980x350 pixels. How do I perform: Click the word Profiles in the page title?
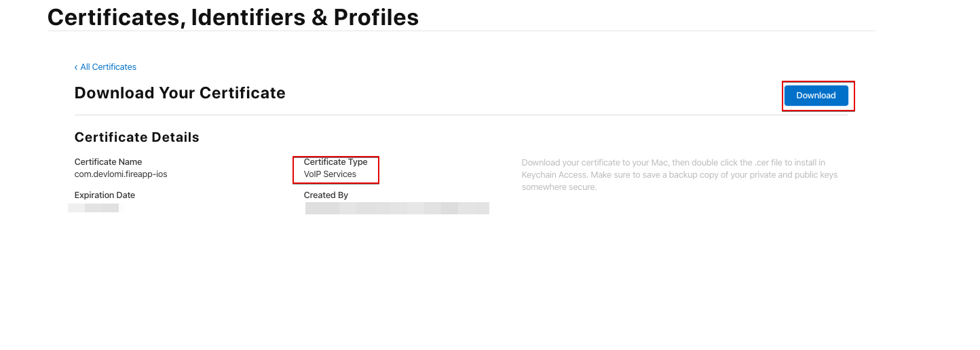click(x=375, y=17)
